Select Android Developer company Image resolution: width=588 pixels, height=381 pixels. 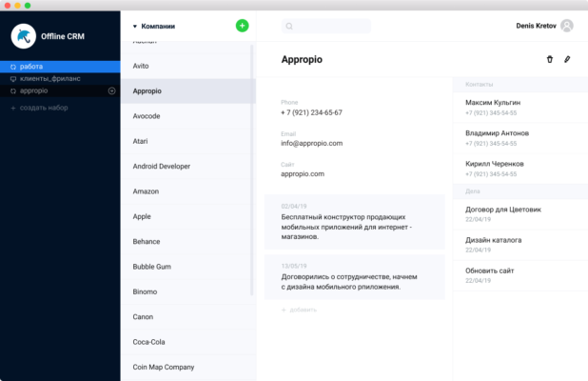[162, 167]
